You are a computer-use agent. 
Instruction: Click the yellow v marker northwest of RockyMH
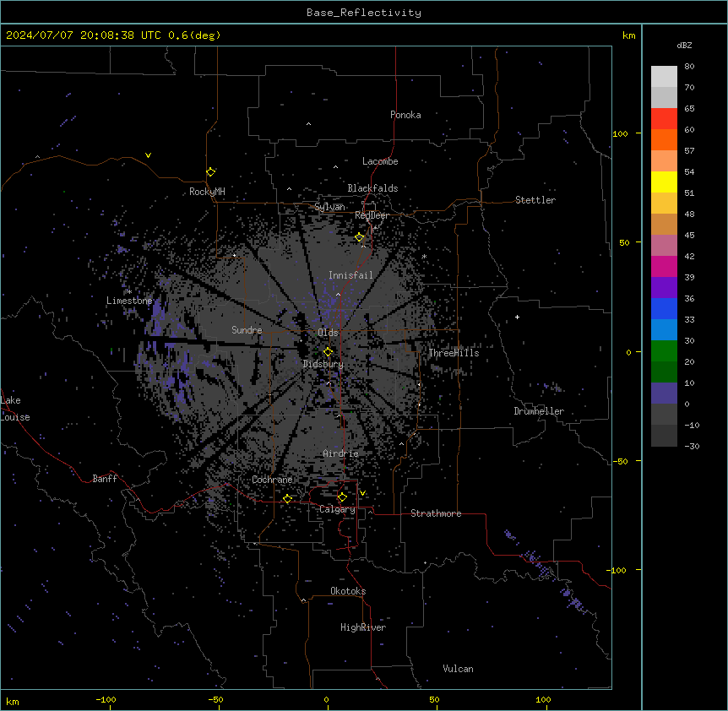(148, 155)
